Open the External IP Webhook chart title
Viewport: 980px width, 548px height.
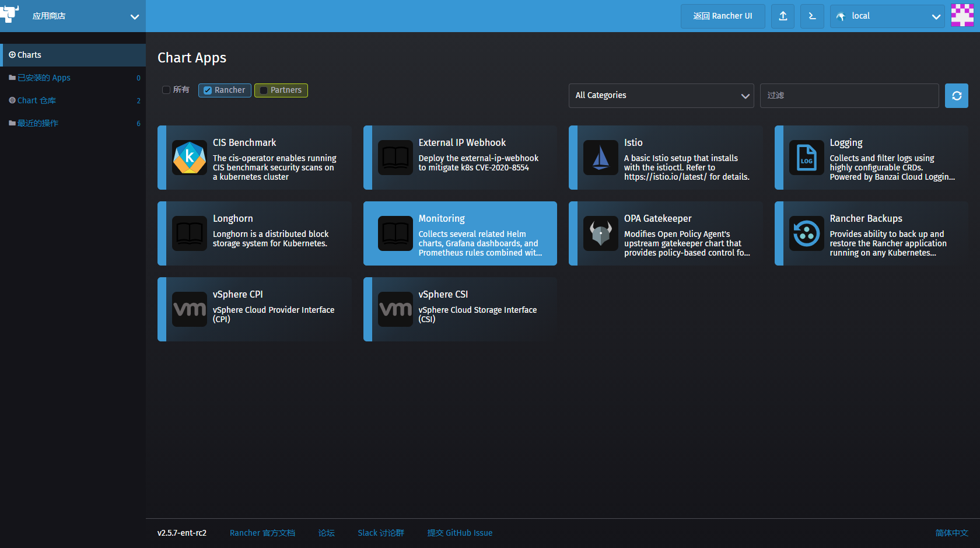(x=462, y=143)
